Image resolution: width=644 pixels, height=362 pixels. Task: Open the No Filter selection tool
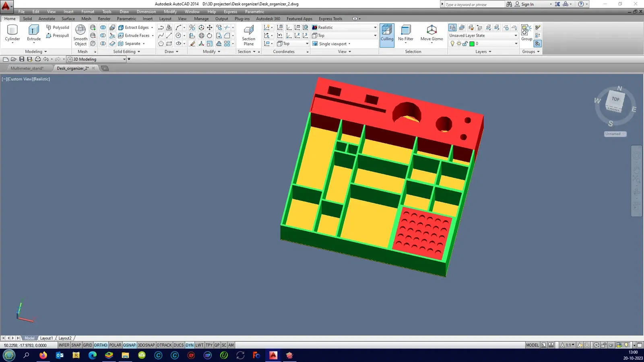coord(406,34)
